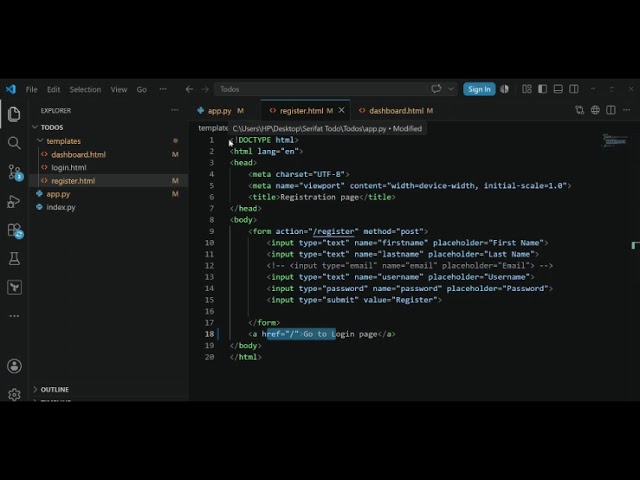Open the Accounts icon

pos(14,366)
